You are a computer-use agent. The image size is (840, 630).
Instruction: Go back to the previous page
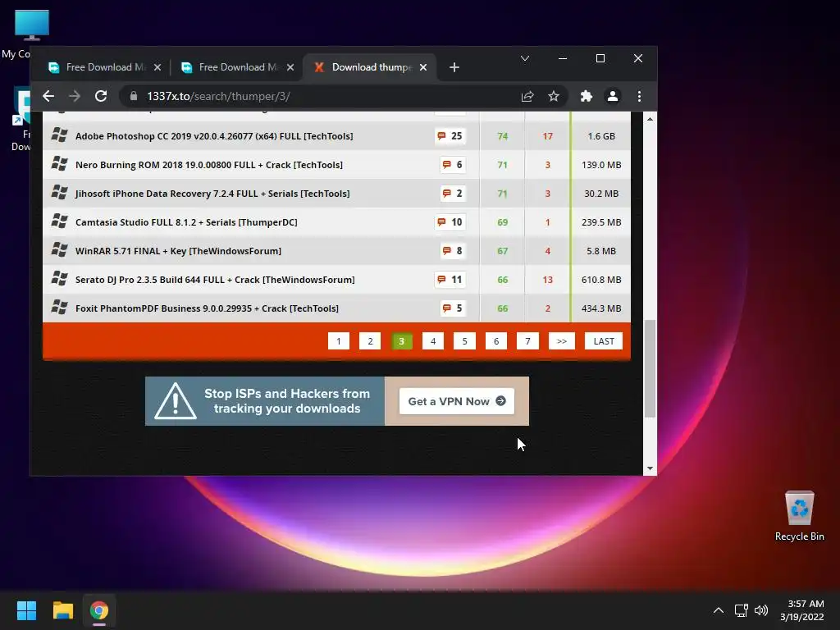click(48, 97)
